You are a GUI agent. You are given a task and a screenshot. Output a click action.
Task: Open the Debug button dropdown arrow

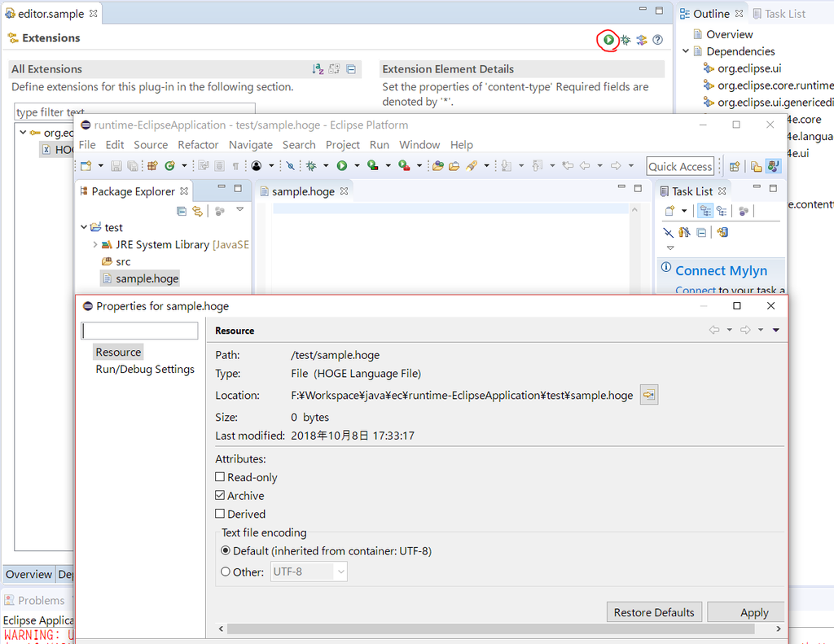[326, 166]
